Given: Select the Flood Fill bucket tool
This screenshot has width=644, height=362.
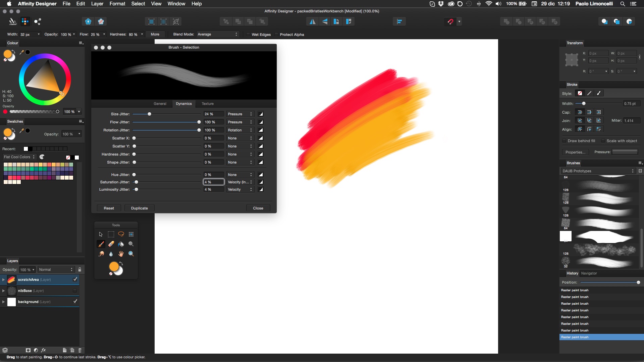Looking at the screenshot, I should pyautogui.click(x=121, y=244).
